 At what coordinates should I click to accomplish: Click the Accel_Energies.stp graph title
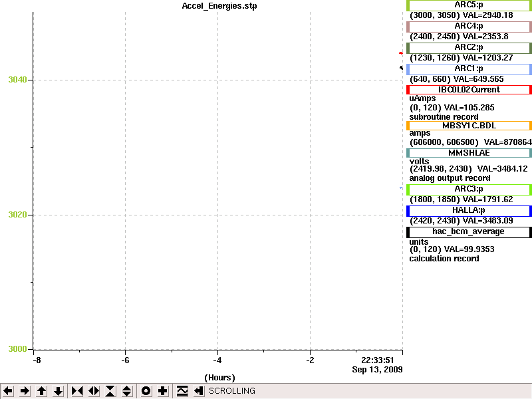pyautogui.click(x=219, y=6)
